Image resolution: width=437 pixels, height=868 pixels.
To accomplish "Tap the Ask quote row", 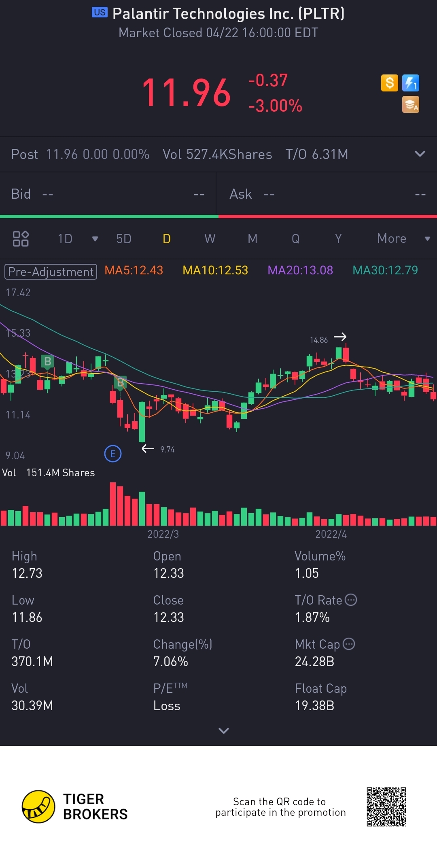I will 327,194.
